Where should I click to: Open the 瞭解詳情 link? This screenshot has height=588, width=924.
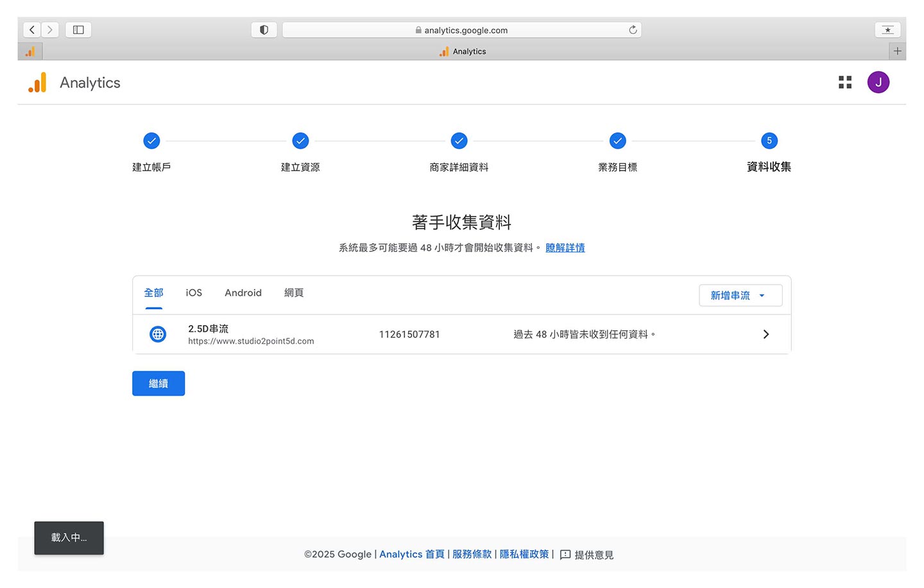[x=565, y=248]
